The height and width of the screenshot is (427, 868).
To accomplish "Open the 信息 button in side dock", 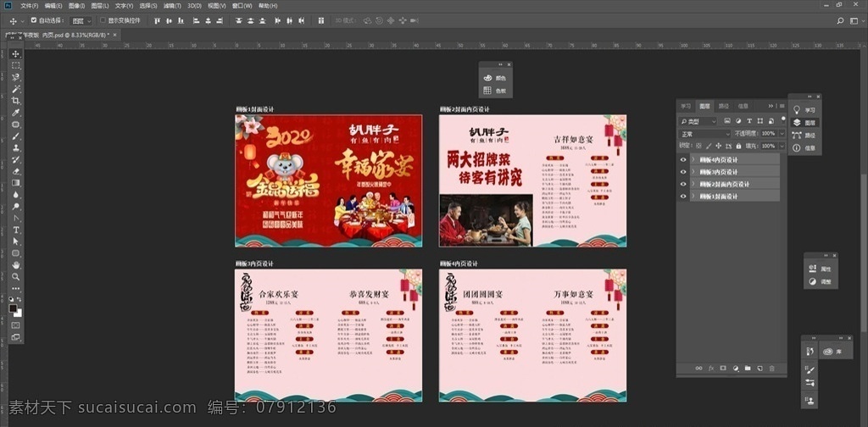I will pyautogui.click(x=805, y=148).
